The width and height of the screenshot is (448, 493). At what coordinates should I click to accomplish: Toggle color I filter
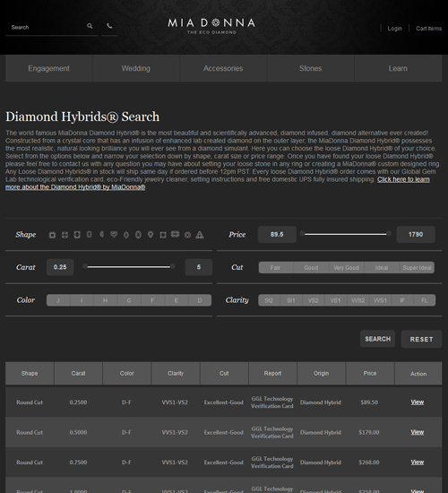82,300
